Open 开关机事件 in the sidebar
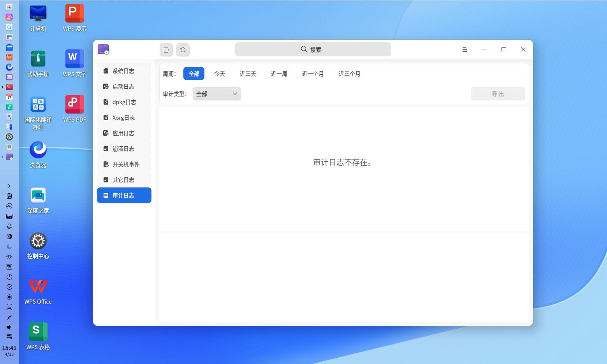607x364 pixels. pos(124,164)
